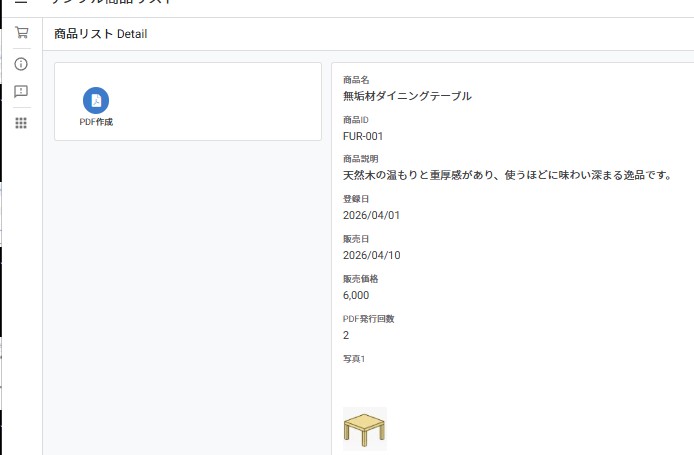Click the 商品名 field label
The width and height of the screenshot is (694, 455).
coord(356,79)
